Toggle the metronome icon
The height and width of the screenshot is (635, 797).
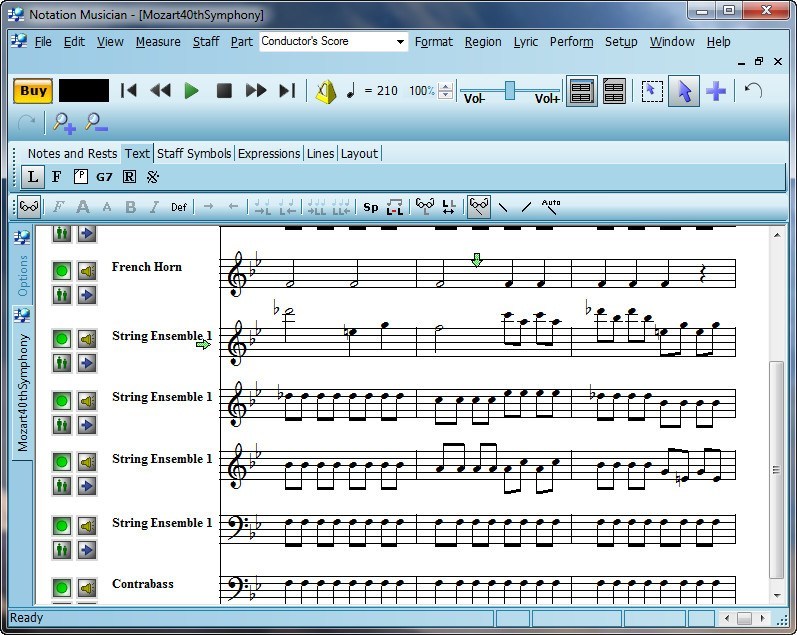click(x=326, y=92)
